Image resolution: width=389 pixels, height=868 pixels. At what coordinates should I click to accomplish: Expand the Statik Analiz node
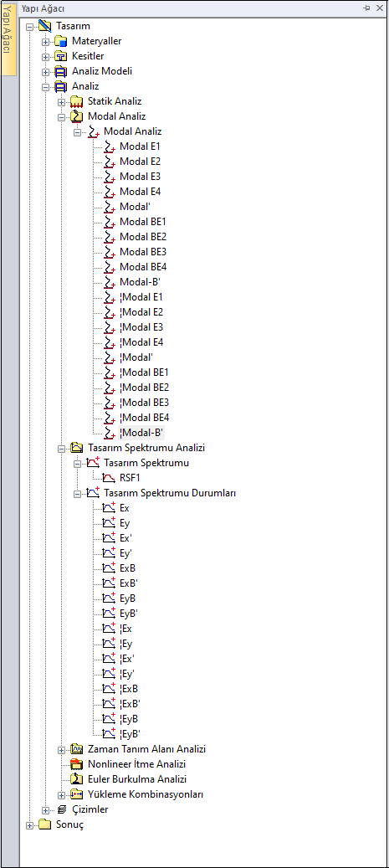(x=61, y=102)
